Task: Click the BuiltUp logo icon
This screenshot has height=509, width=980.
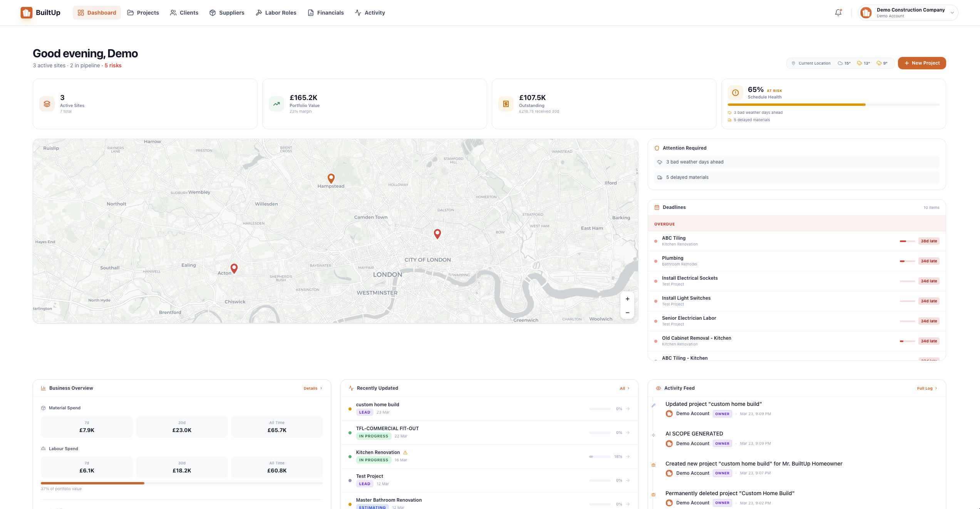Action: pyautogui.click(x=27, y=13)
